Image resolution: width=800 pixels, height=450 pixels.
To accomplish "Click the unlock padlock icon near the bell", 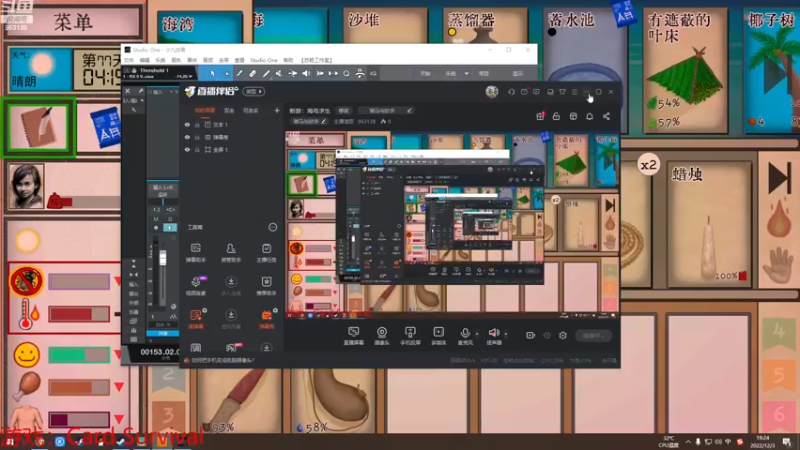I will coord(556,116).
